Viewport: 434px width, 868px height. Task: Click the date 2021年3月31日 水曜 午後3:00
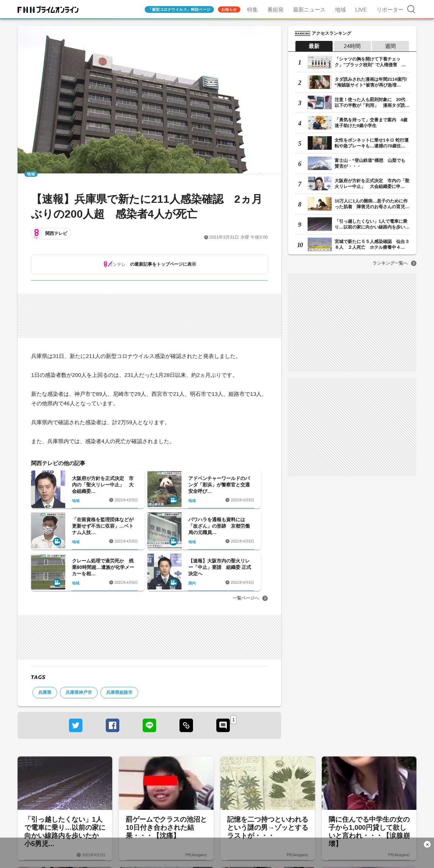point(236,237)
